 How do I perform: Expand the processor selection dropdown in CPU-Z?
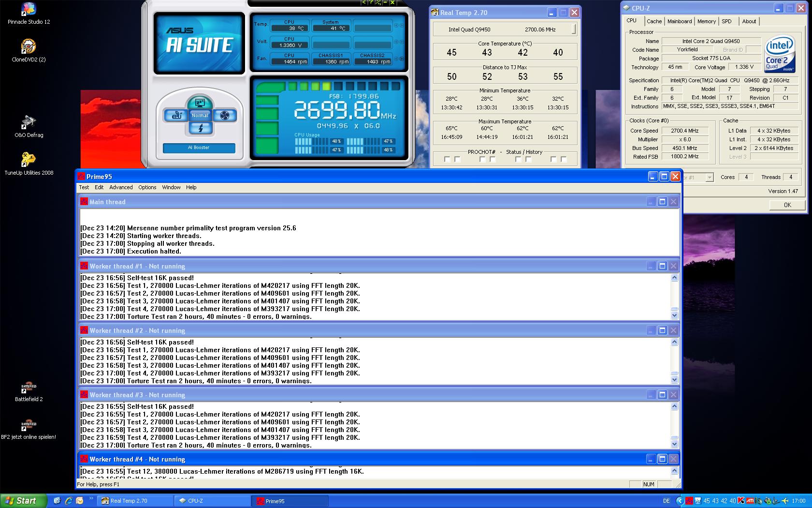pyautogui.click(x=709, y=178)
